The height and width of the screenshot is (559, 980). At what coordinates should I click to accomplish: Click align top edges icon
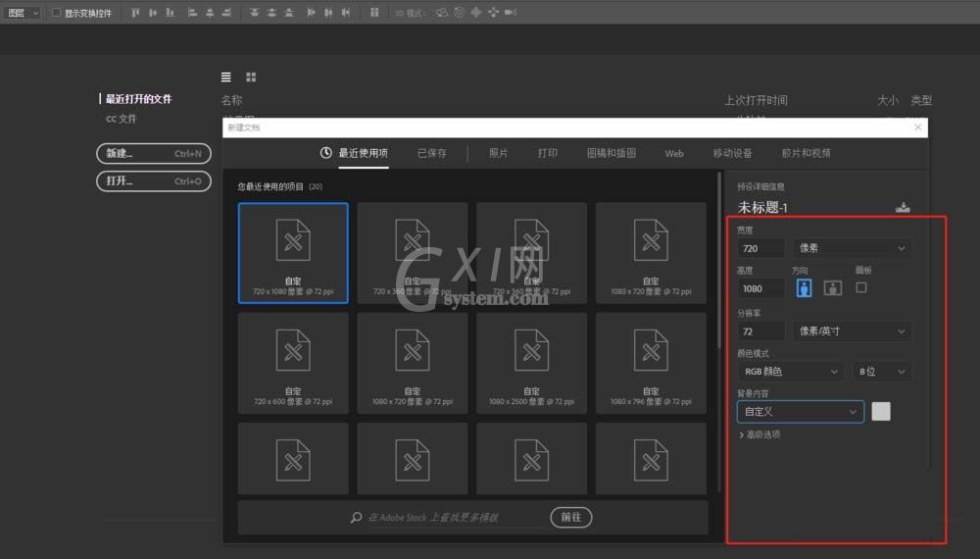pos(135,13)
